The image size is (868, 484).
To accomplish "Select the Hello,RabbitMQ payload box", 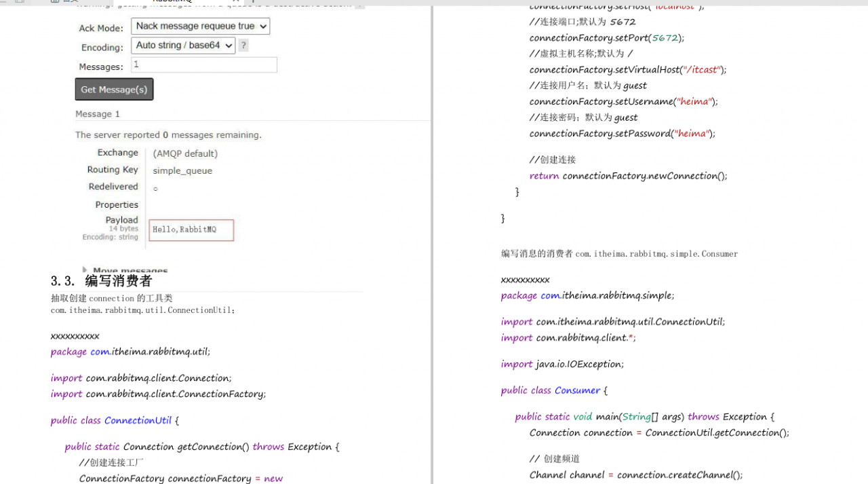I will [x=191, y=230].
